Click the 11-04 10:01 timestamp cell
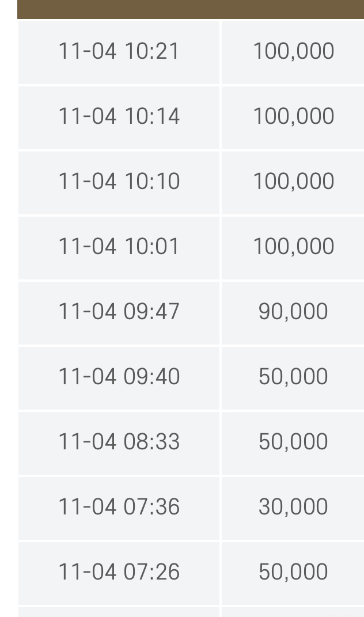The width and height of the screenshot is (364, 617). (119, 247)
